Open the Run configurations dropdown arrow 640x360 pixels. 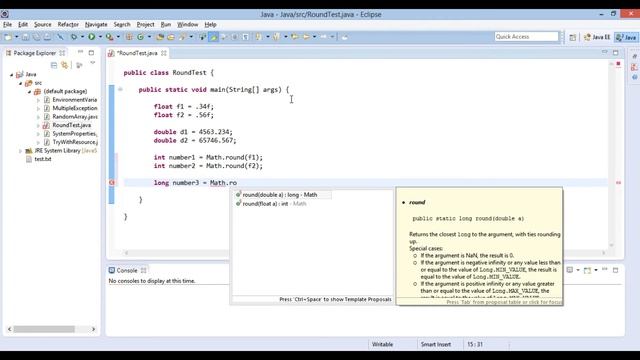coord(100,37)
